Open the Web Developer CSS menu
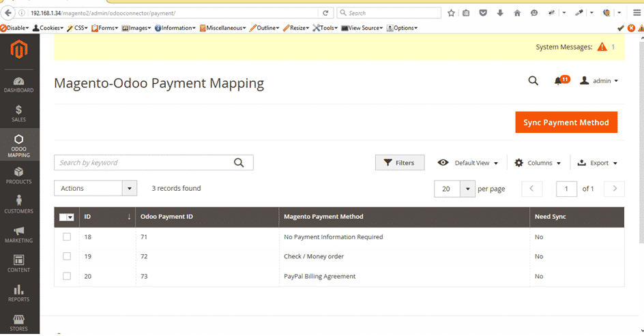This screenshot has width=644, height=336. [78, 28]
